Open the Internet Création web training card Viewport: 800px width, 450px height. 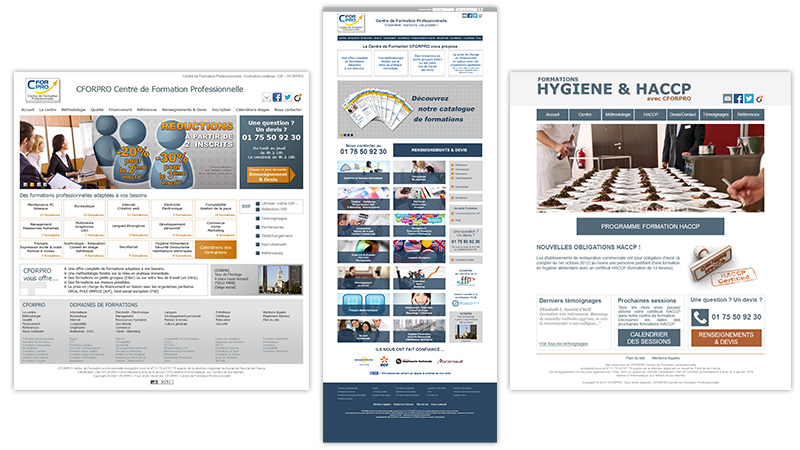point(128,209)
